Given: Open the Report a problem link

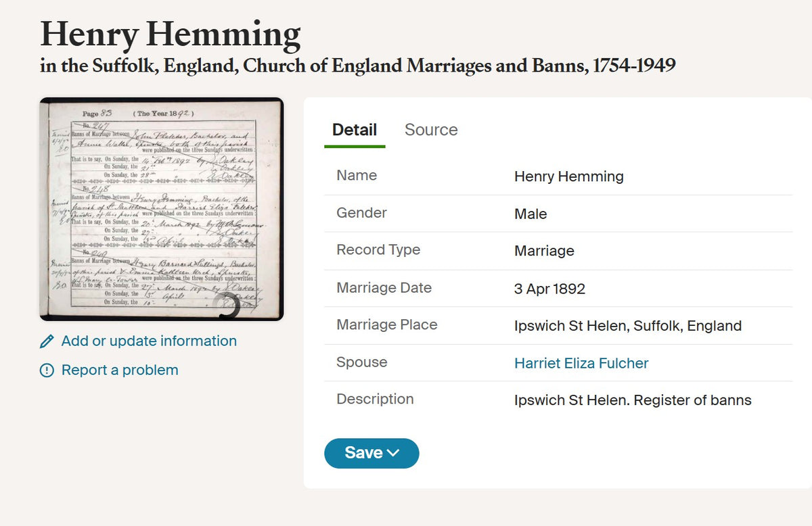Looking at the screenshot, I should (120, 370).
